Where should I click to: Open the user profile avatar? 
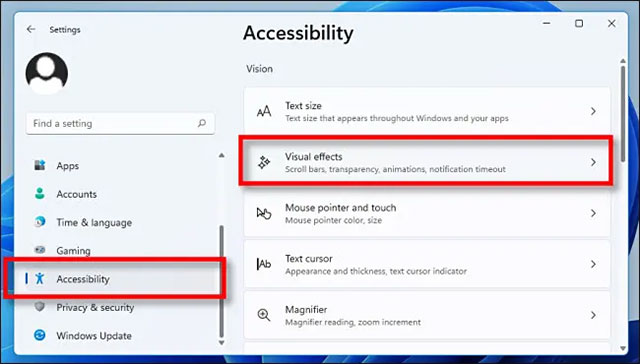47,73
